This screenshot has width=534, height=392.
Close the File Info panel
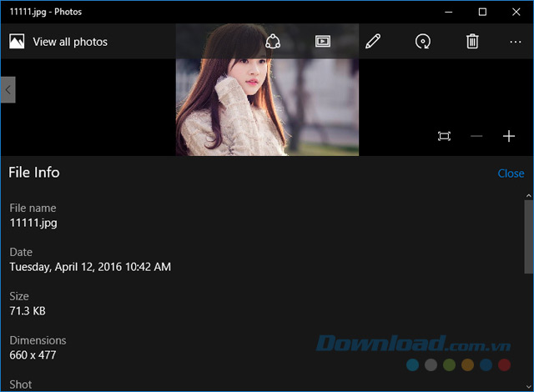point(511,173)
